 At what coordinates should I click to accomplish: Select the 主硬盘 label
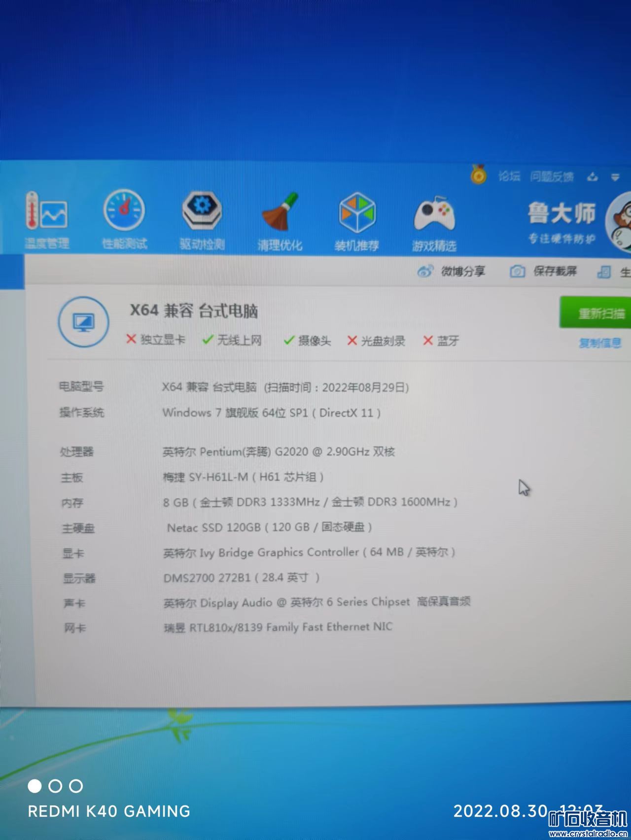pos(78,528)
